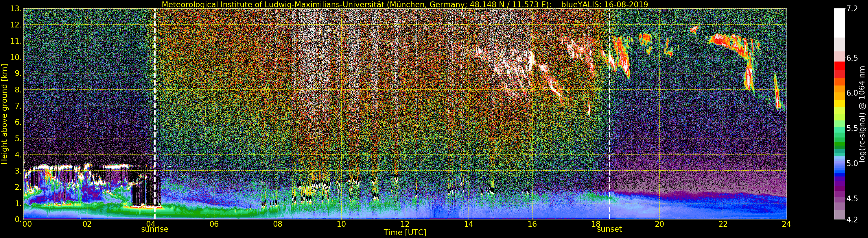Click the height axis tick "2."
Viewport: 868px width, 238px height.
[18, 187]
